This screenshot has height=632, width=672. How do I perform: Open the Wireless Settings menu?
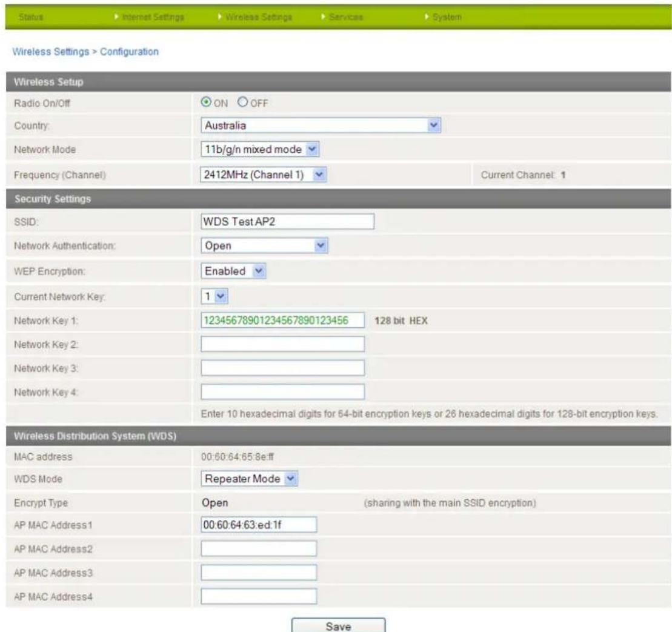coord(258,17)
